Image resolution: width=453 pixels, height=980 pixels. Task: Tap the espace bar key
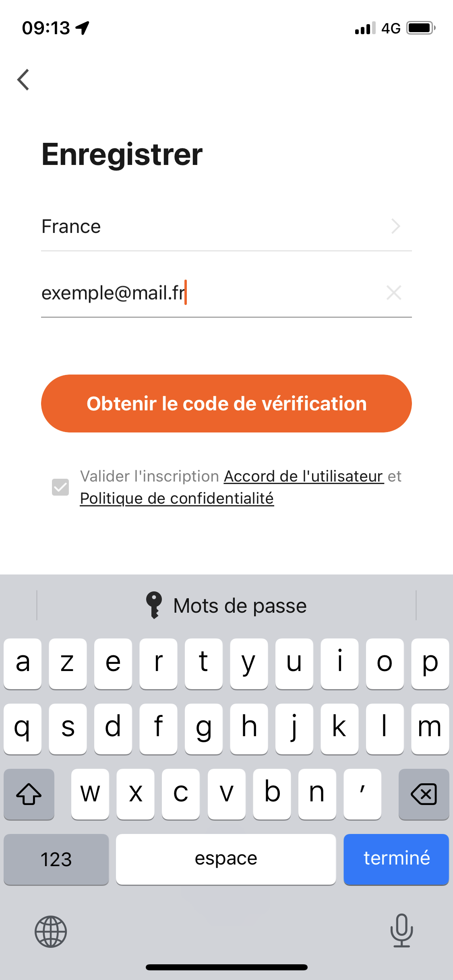[226, 859]
